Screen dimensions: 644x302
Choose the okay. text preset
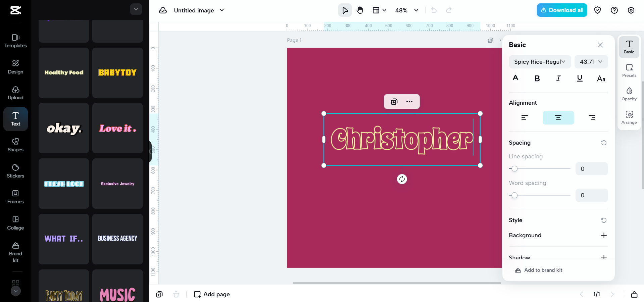pos(64,128)
